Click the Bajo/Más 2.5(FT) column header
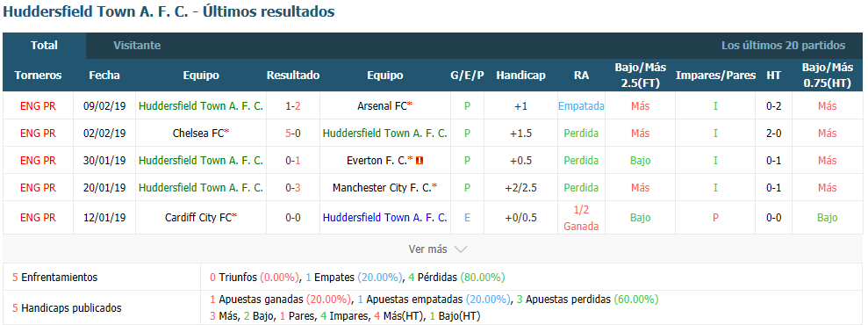This screenshot has height=325, width=868. click(640, 76)
